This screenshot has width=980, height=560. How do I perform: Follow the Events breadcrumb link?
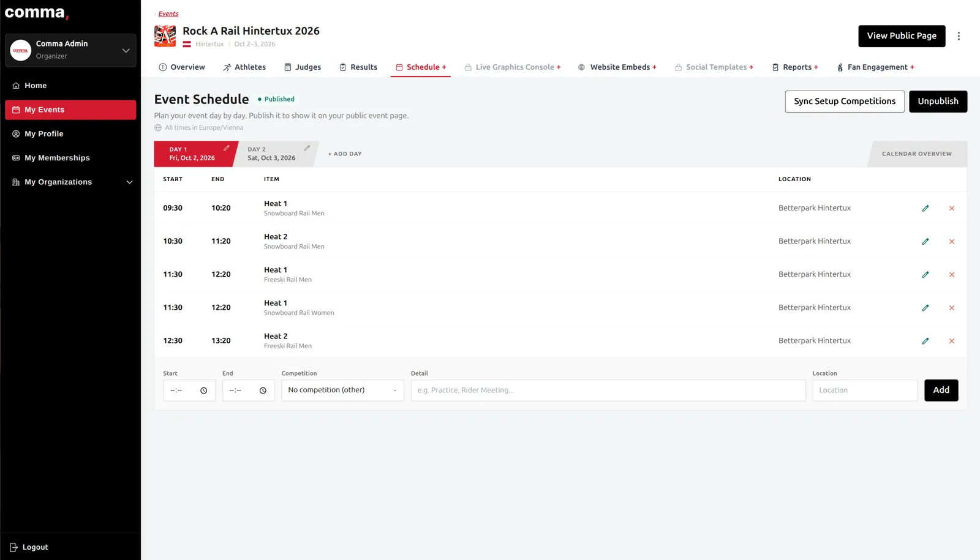[x=168, y=13]
